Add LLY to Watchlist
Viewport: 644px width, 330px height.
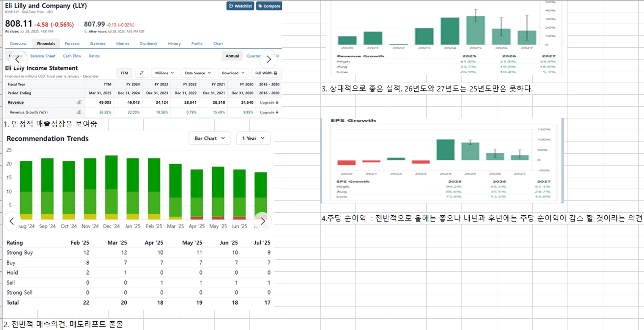[240, 6]
